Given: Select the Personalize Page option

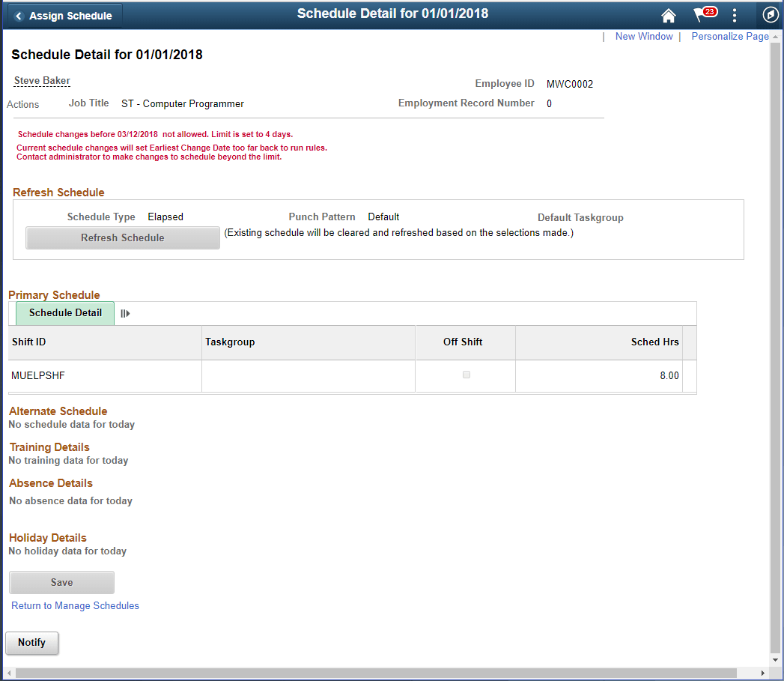Looking at the screenshot, I should click(x=730, y=36).
